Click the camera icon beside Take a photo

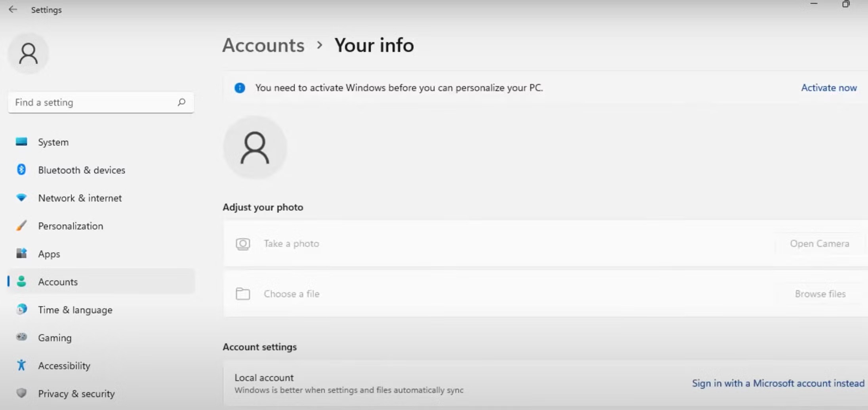pyautogui.click(x=243, y=244)
